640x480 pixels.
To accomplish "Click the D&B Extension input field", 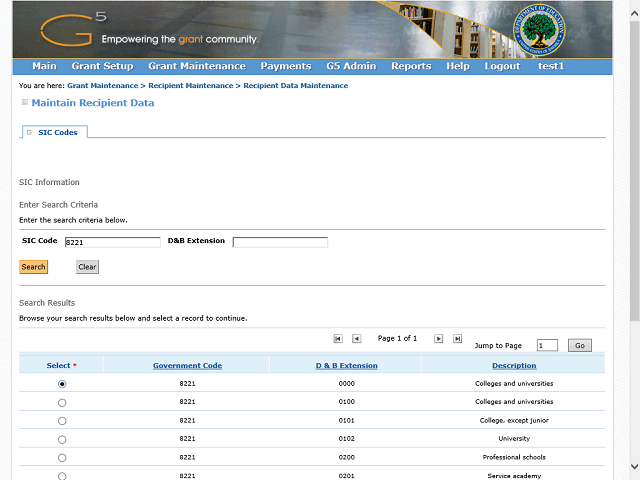I will click(280, 242).
